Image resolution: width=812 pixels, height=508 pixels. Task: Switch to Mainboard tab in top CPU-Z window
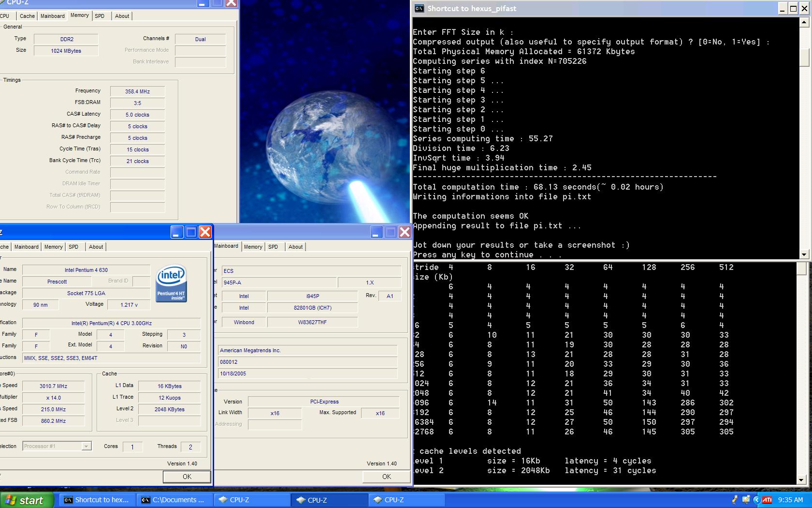click(52, 16)
